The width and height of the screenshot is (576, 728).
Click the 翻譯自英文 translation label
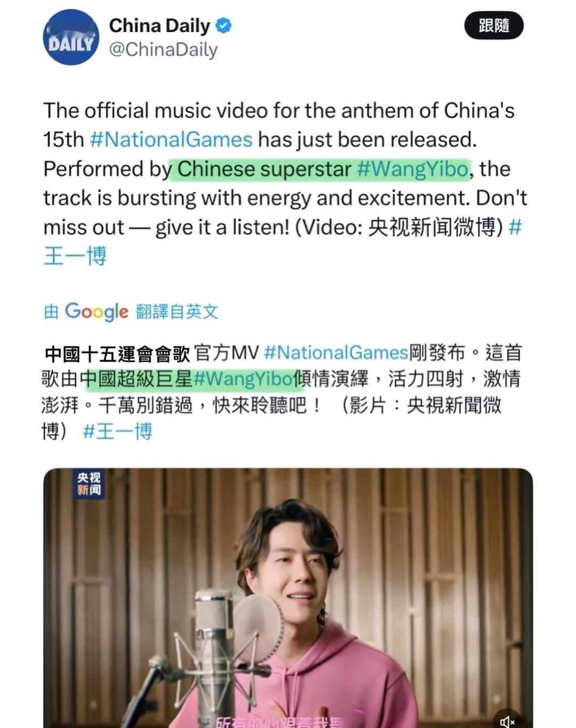point(177,311)
